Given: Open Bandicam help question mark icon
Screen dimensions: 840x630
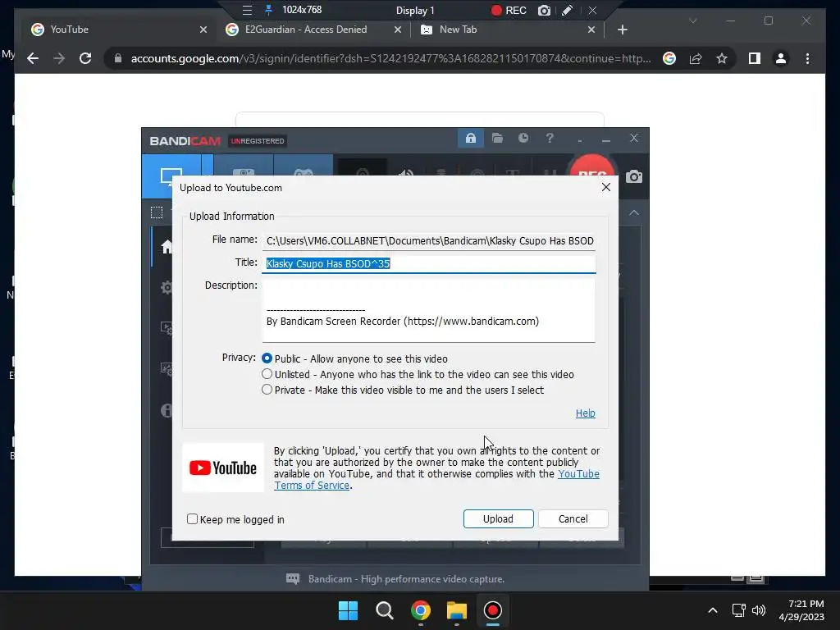Looking at the screenshot, I should 550,138.
